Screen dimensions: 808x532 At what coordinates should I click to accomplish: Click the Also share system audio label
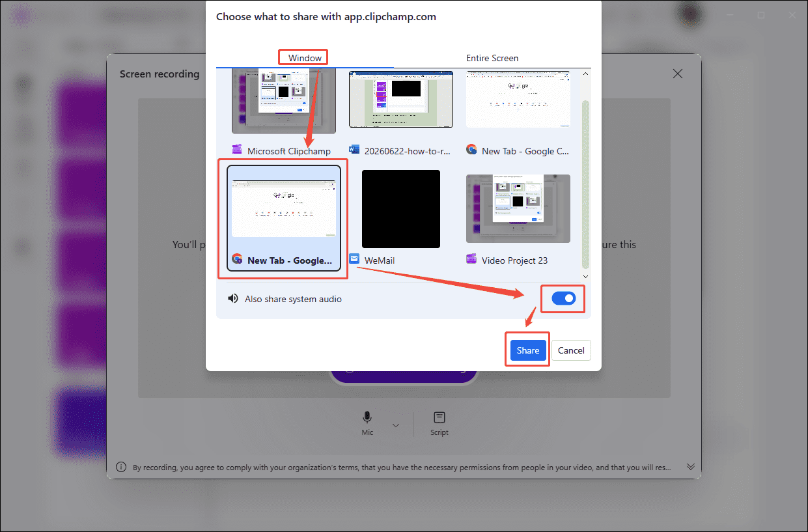pos(293,299)
